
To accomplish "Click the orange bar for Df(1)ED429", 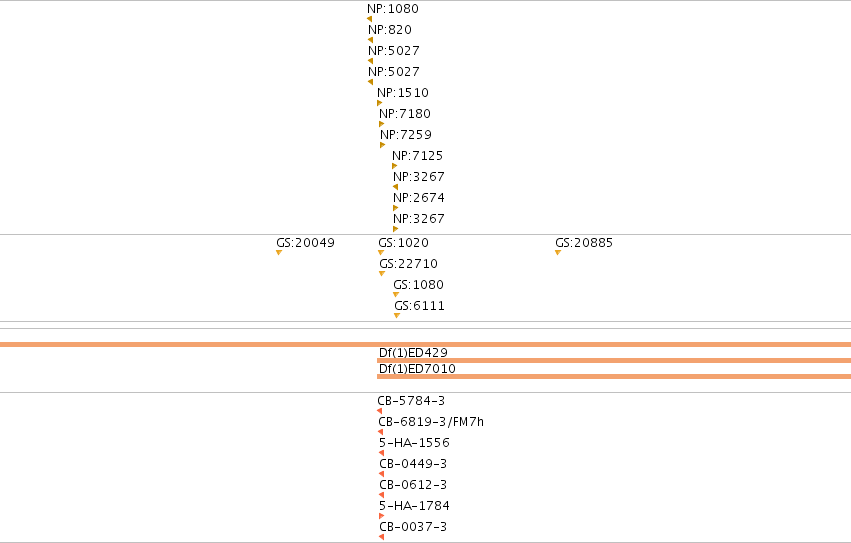I will coord(614,361).
